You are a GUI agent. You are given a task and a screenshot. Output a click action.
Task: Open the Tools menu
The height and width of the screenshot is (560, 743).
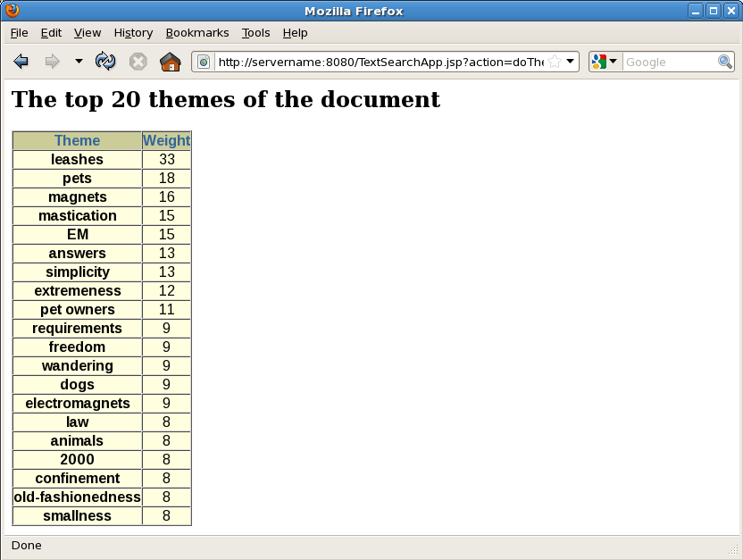tap(255, 33)
